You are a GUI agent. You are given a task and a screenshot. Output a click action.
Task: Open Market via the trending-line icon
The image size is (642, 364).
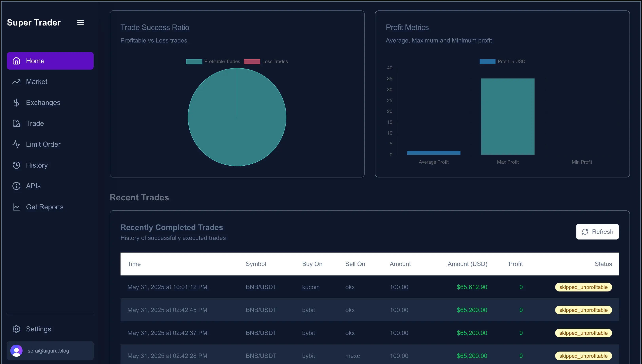click(16, 81)
